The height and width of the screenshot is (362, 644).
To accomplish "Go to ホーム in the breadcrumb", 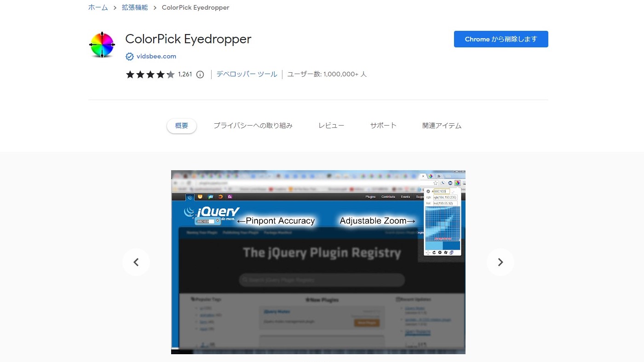I will point(98,7).
